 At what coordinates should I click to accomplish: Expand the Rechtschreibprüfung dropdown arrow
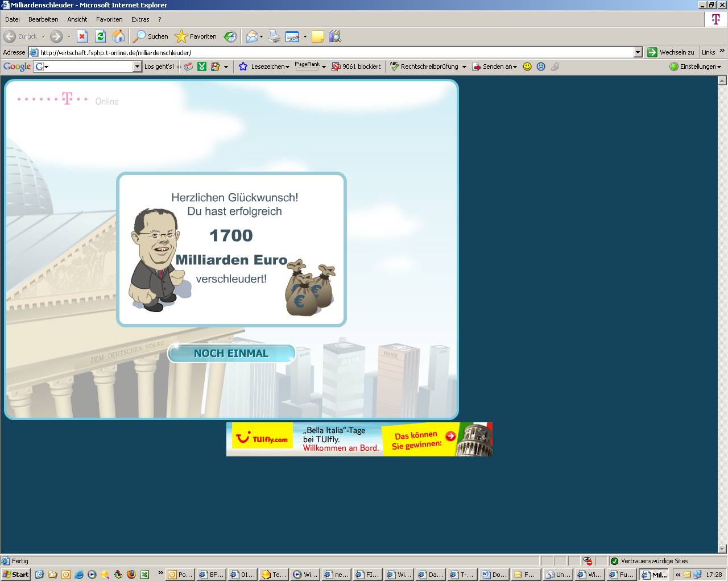[464, 66]
